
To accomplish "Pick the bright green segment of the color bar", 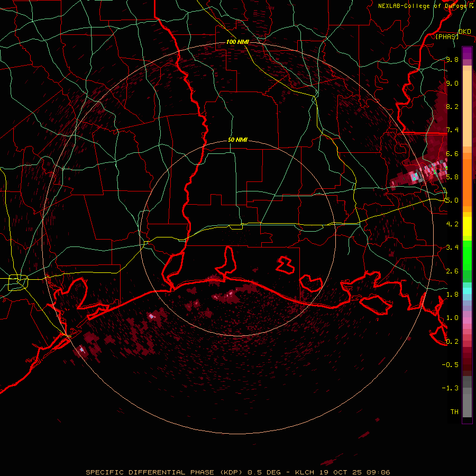I will 467,255.
